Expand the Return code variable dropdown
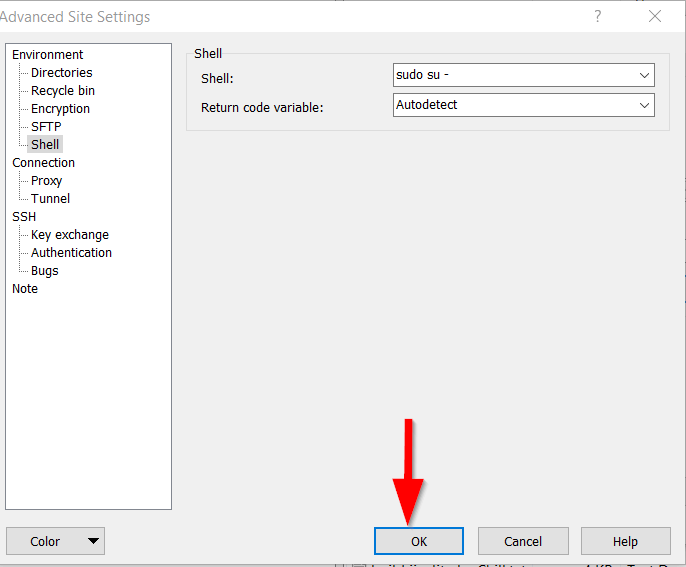The height and width of the screenshot is (567, 686). tap(644, 105)
